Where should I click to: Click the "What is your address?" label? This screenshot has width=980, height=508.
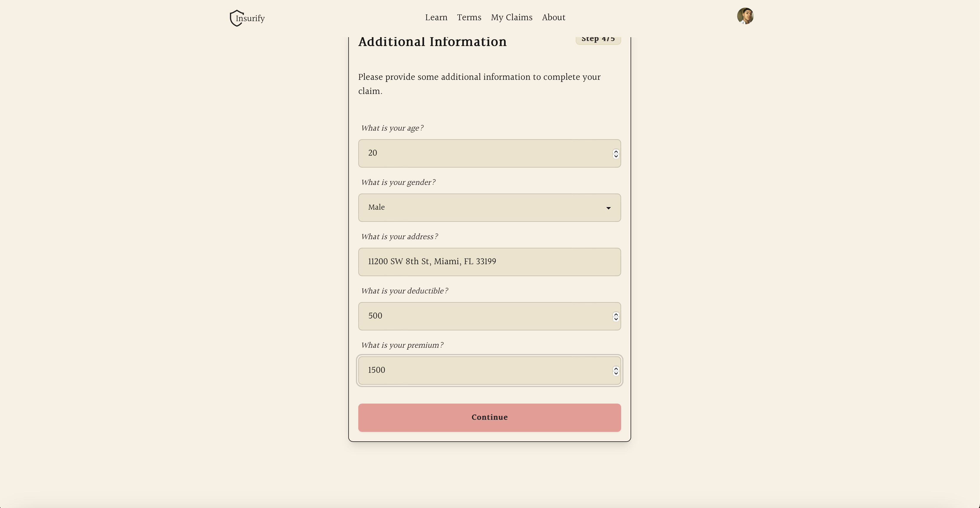click(399, 237)
